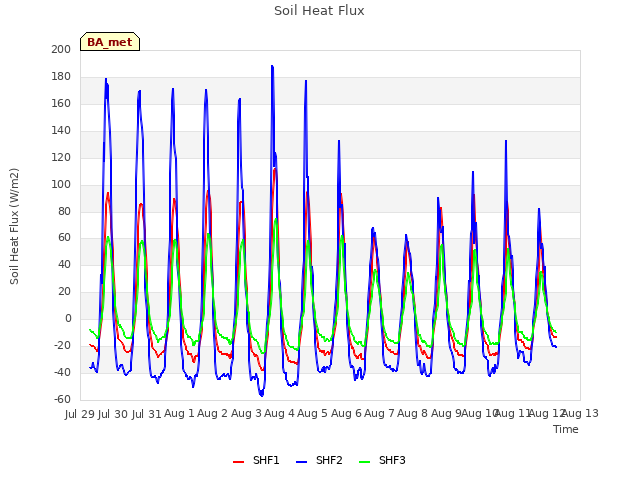Click the 60 y-axis tick label
This screenshot has width=640, height=480.
click(x=64, y=237)
